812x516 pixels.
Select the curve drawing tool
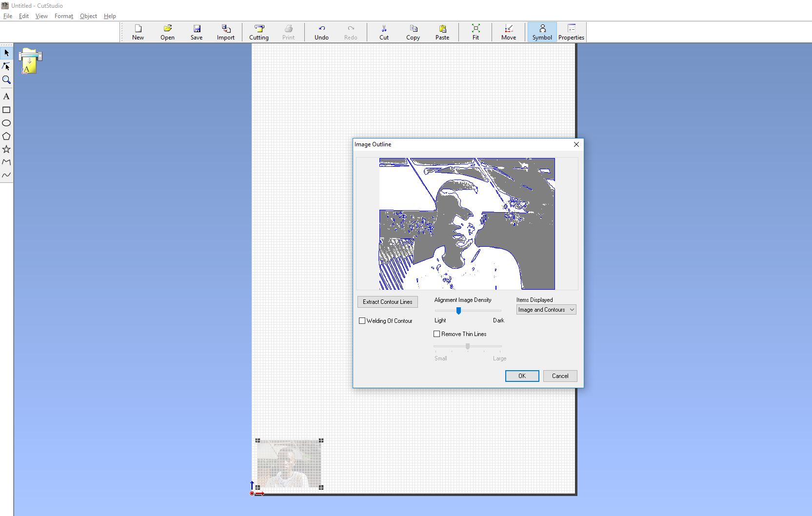(6, 175)
